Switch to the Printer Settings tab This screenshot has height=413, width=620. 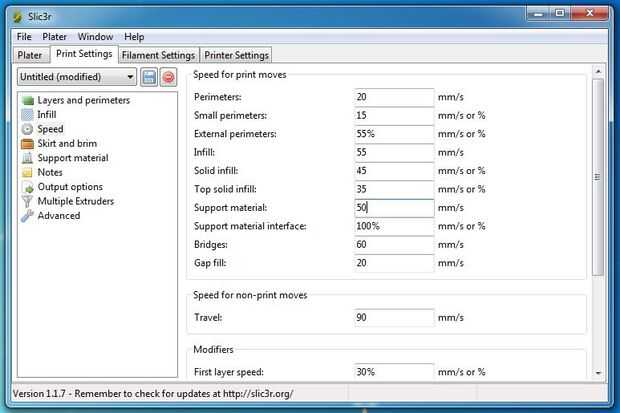[236, 55]
